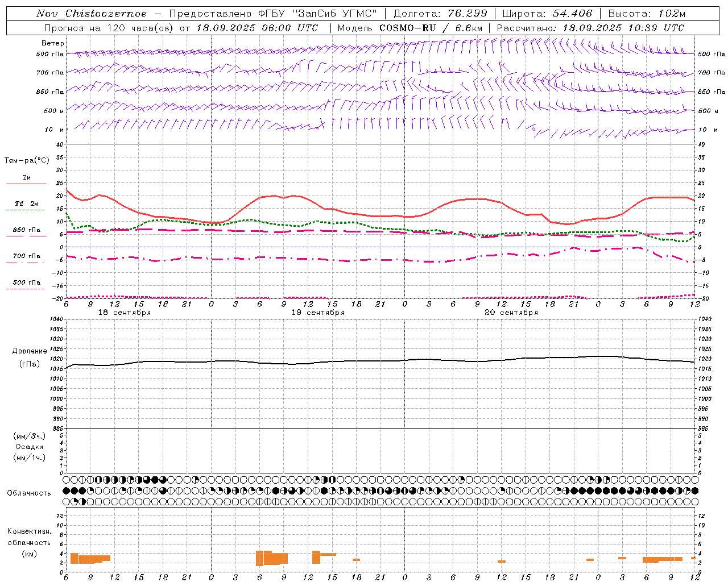
Task: Click the Долгота: 76.299 value
Action: [x=440, y=14]
